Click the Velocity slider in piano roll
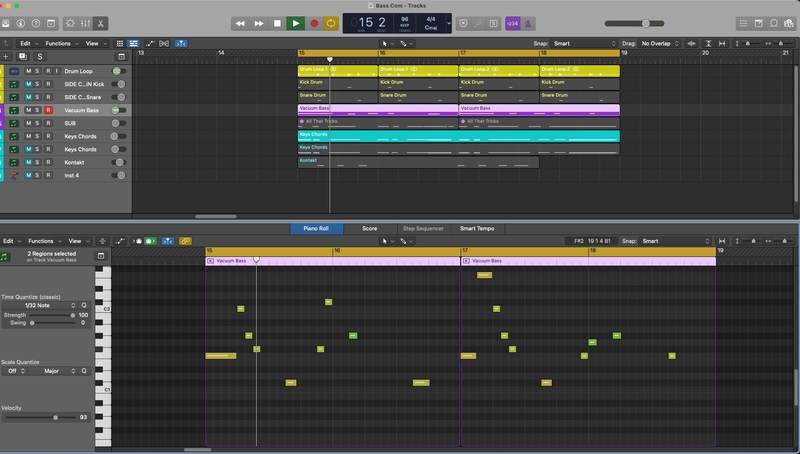 coord(55,417)
